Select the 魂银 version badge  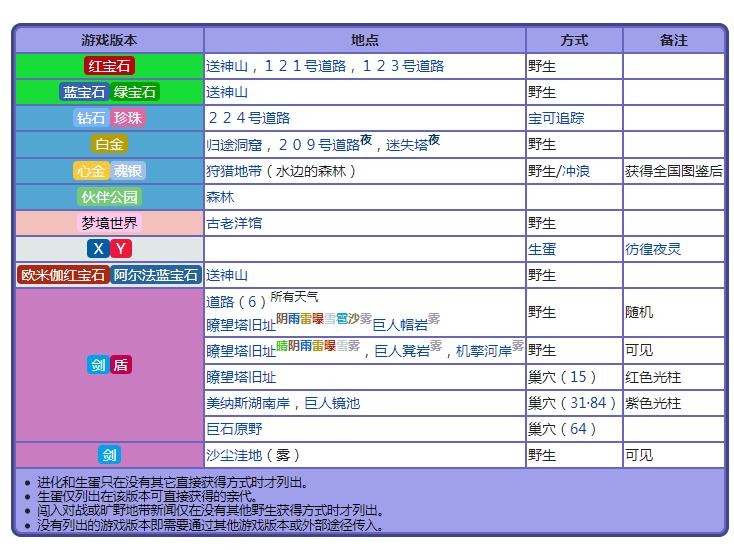click(x=128, y=171)
